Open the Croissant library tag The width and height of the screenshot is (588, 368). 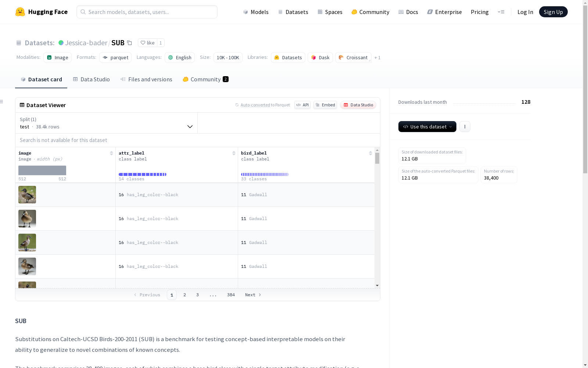pos(353,57)
